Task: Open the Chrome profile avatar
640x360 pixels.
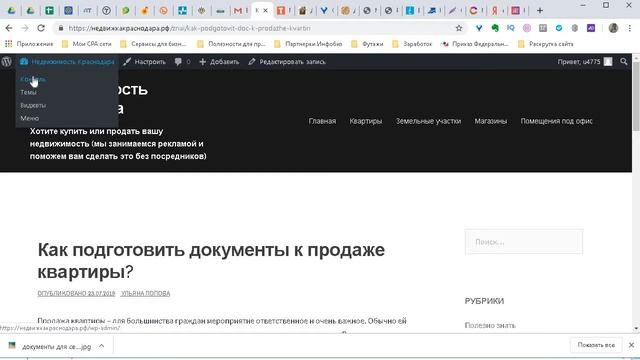Action: click(613, 28)
